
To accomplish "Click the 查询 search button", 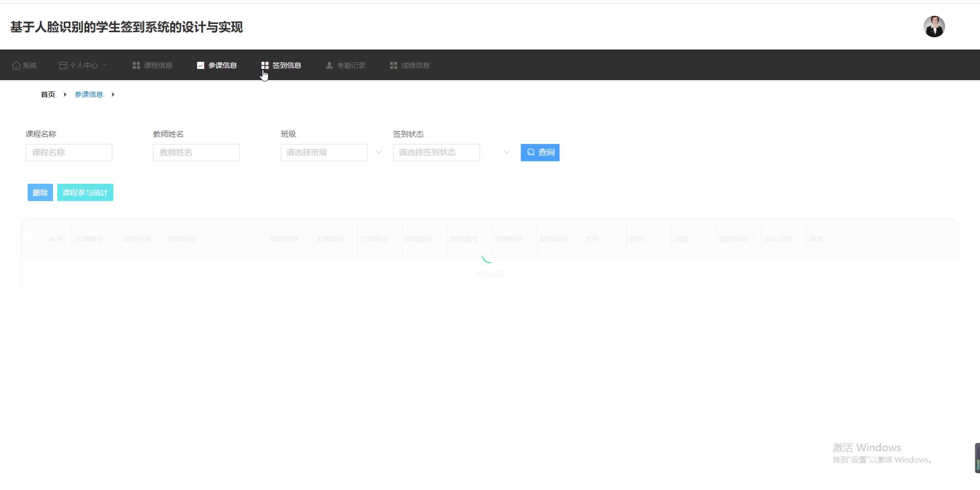I will 540,153.
